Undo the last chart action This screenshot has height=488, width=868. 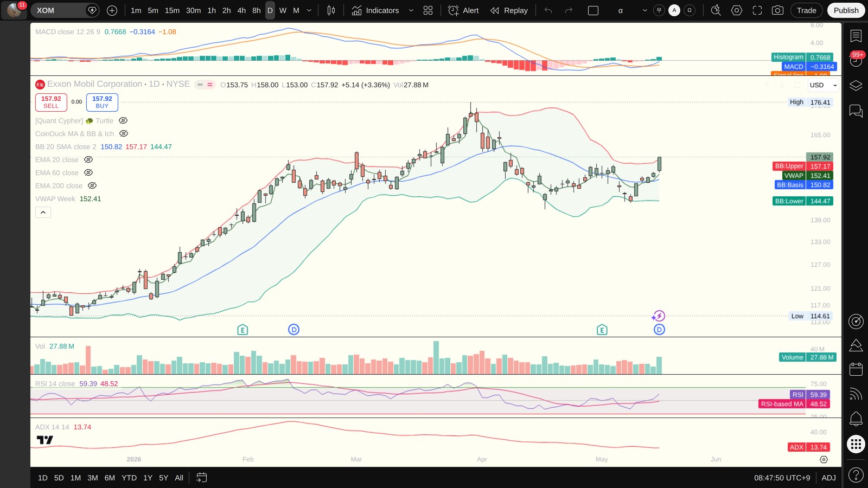coord(548,10)
